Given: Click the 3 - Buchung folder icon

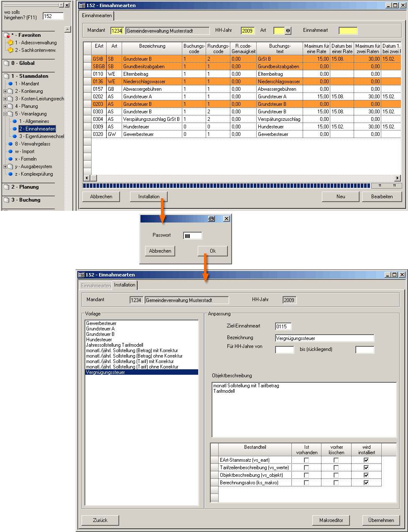Looking at the screenshot, I should coord(7,200).
